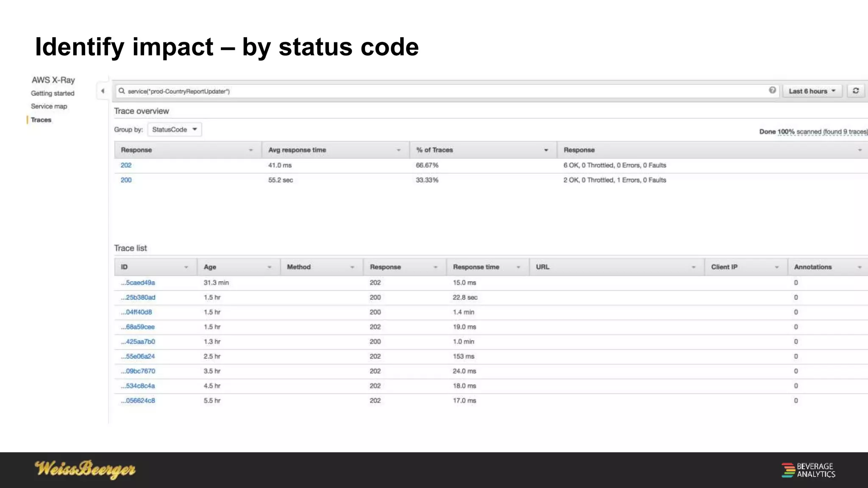Collapse the X-Ray sidebar arrow

(x=103, y=91)
